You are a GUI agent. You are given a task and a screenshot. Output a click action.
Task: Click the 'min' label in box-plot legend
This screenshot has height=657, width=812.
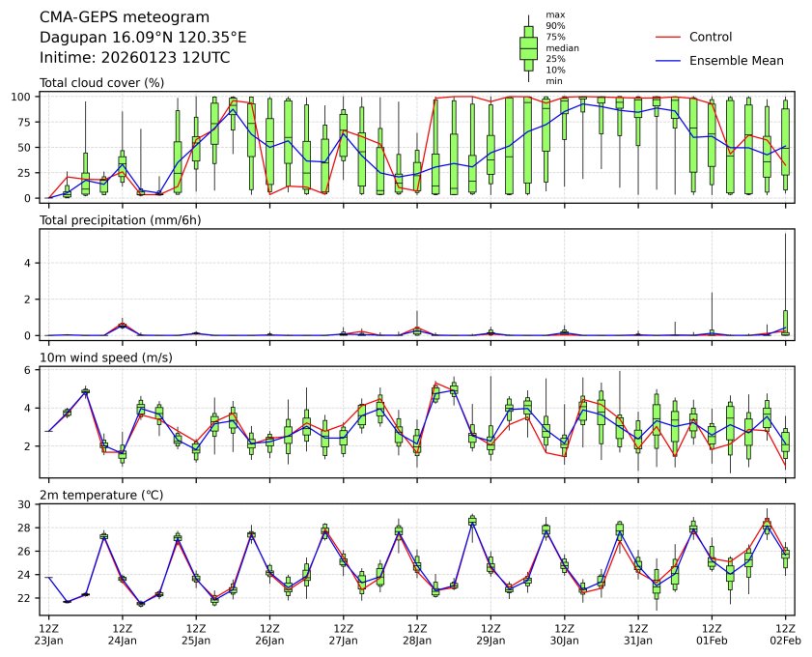tap(554, 81)
